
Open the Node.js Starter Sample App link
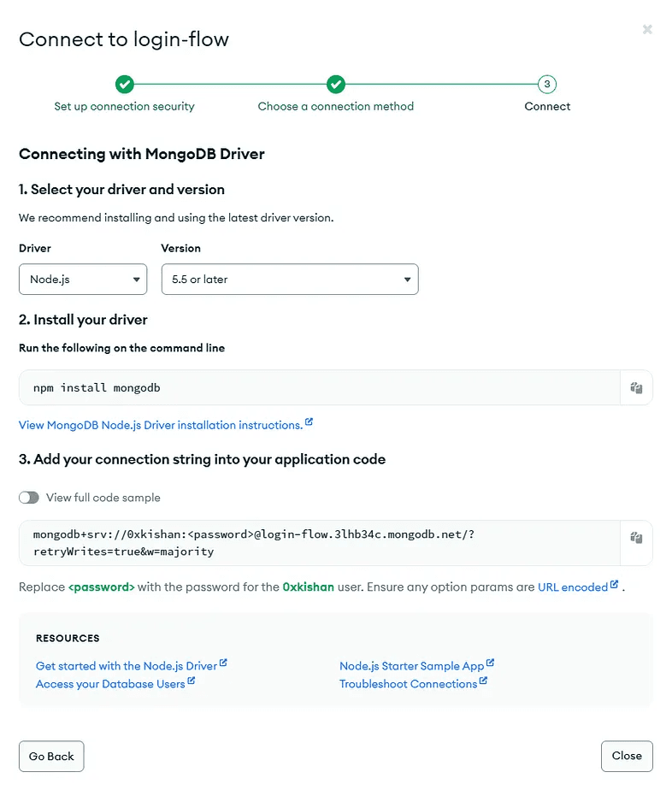411,666
